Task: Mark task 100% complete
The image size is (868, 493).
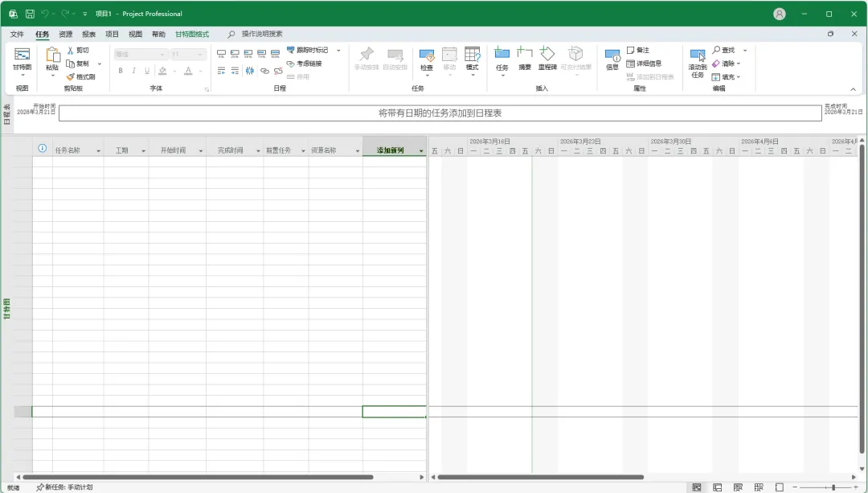Action: (275, 54)
